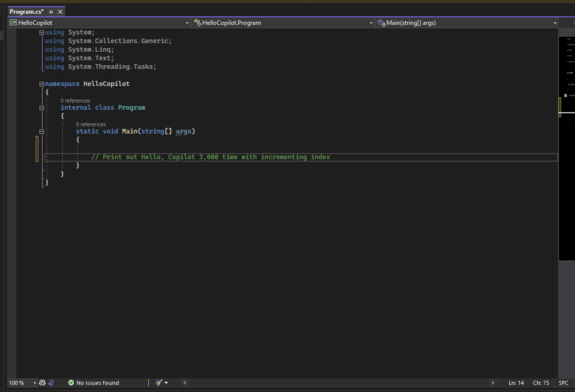
Task: Pin the Program.cs tab
Action: (51, 12)
